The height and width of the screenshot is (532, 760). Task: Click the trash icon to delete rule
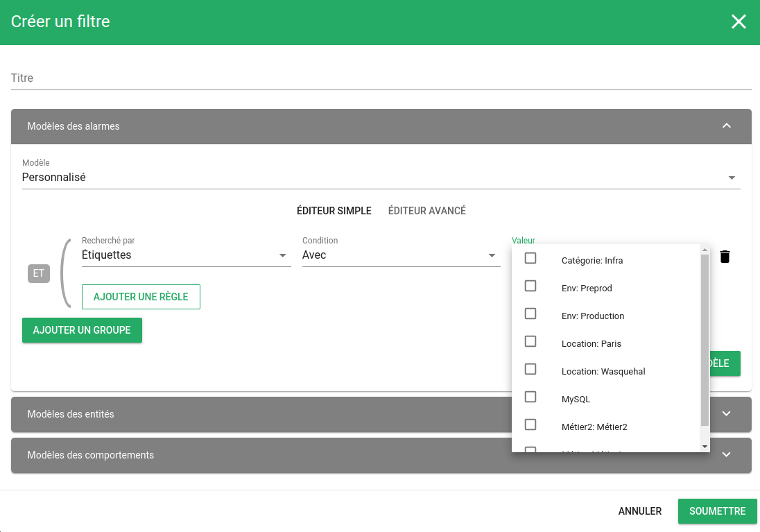tap(725, 257)
